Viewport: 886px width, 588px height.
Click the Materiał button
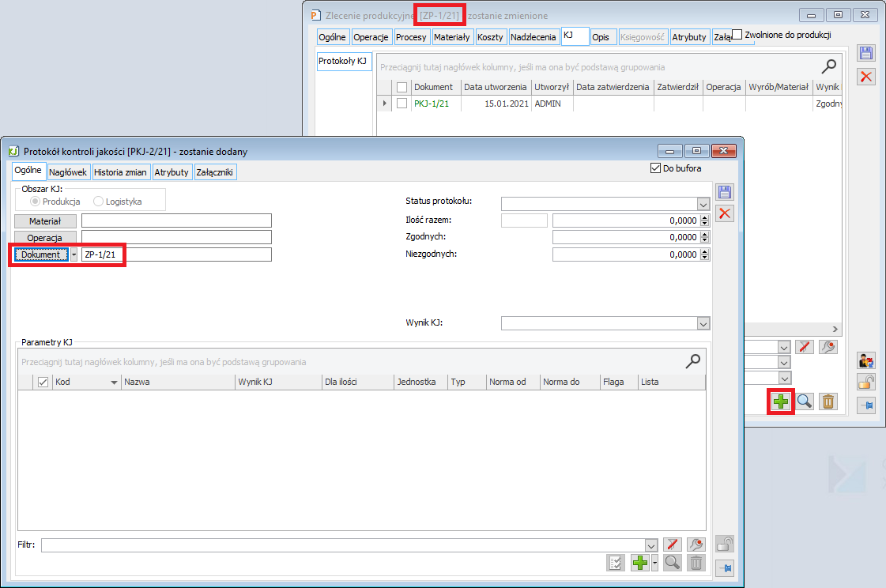(45, 221)
